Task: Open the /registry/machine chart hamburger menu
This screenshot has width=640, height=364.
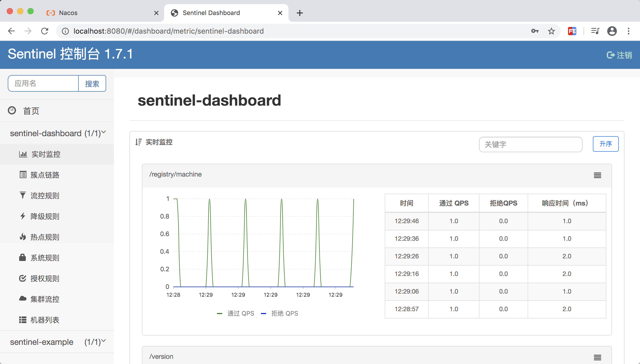Action: (x=598, y=175)
